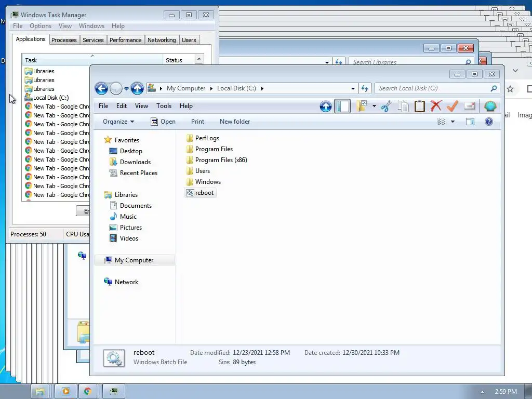532x399 pixels.
Task: Select Recent Places in navigation pane
Action: 133,172
